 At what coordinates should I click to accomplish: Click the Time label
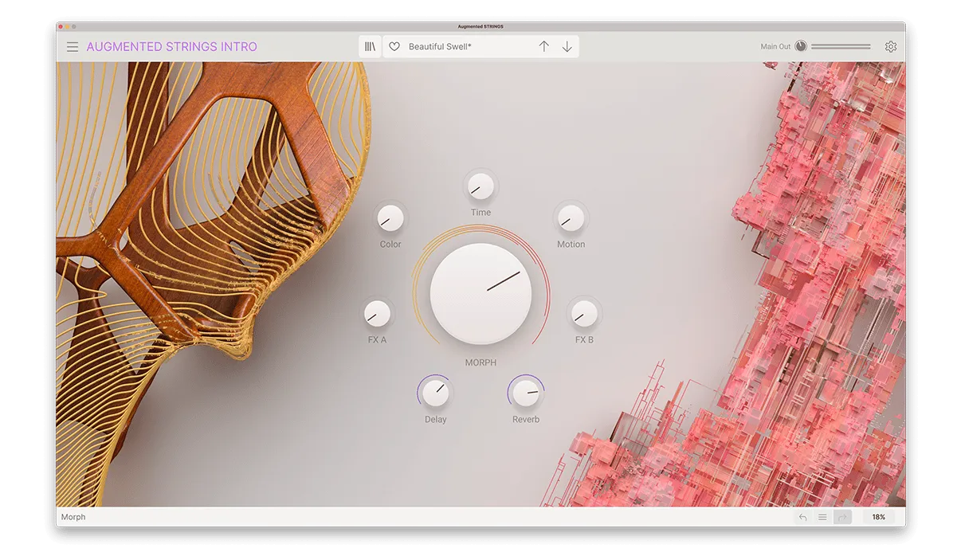(480, 213)
